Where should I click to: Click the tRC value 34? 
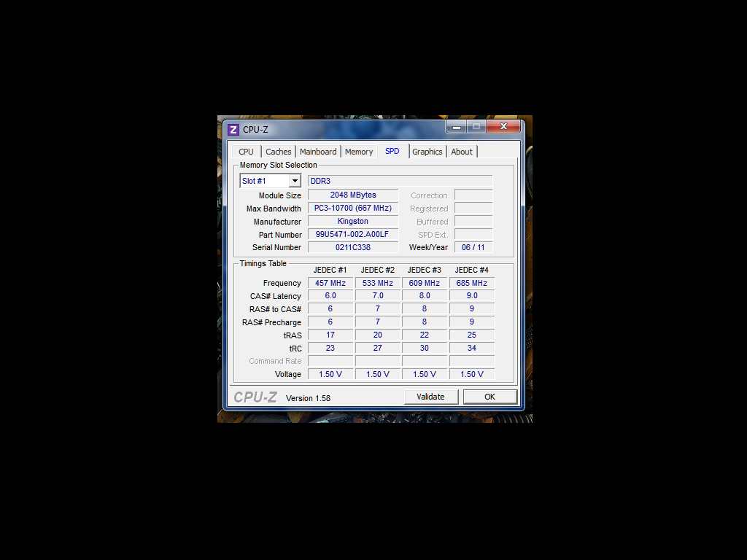pos(472,348)
